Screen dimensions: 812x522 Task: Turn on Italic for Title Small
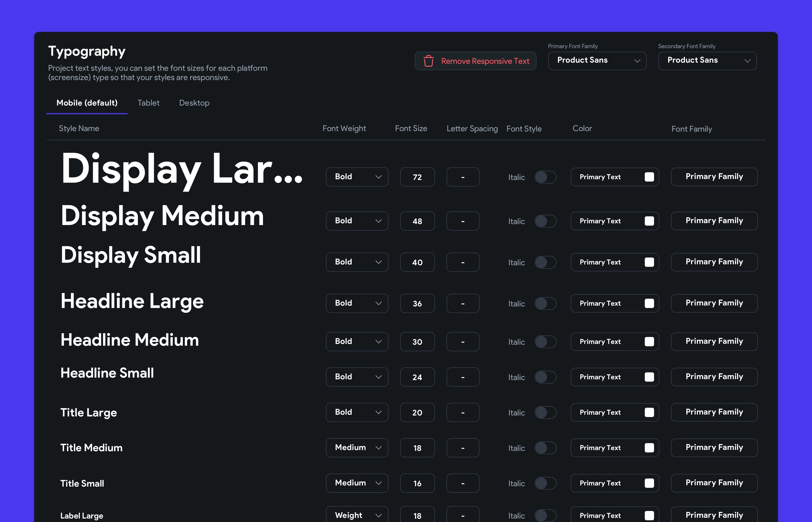coord(545,483)
